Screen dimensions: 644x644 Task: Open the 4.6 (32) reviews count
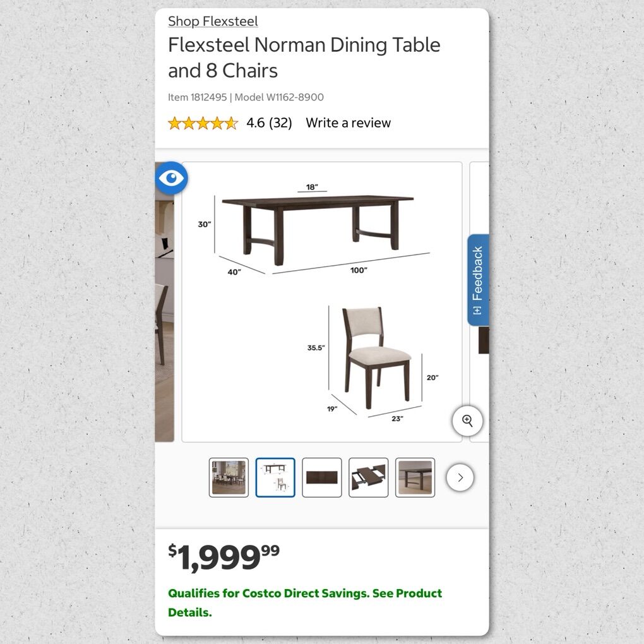pos(269,123)
